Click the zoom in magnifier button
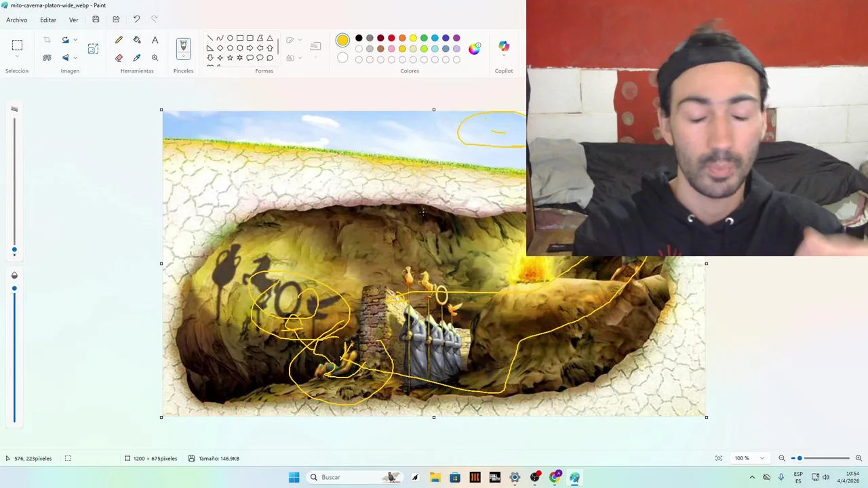 859,458
